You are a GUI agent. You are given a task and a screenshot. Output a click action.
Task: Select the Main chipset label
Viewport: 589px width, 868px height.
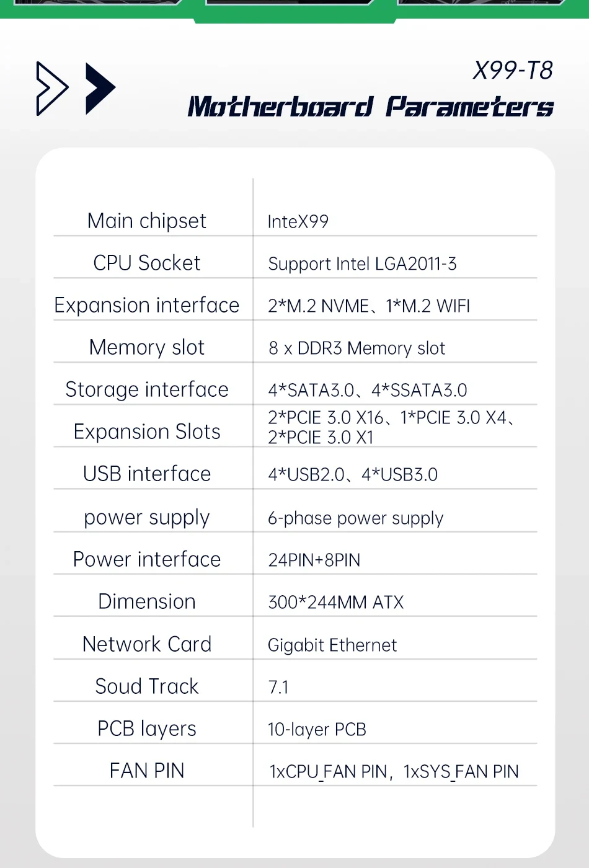(147, 221)
